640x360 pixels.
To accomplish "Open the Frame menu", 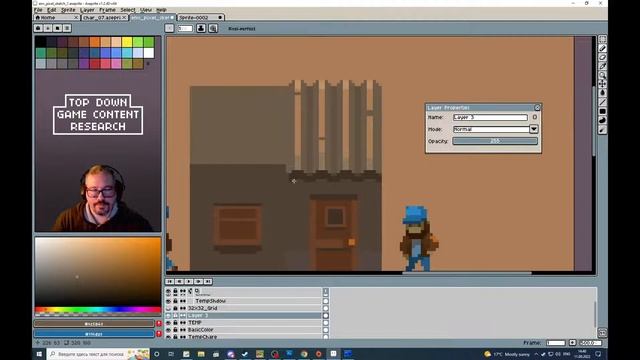I will [x=107, y=10].
